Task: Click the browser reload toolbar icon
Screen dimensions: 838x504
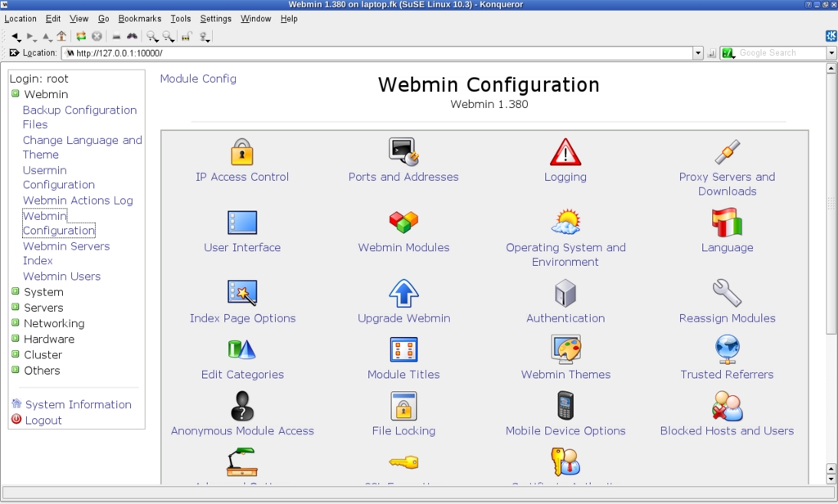Action: 81,36
